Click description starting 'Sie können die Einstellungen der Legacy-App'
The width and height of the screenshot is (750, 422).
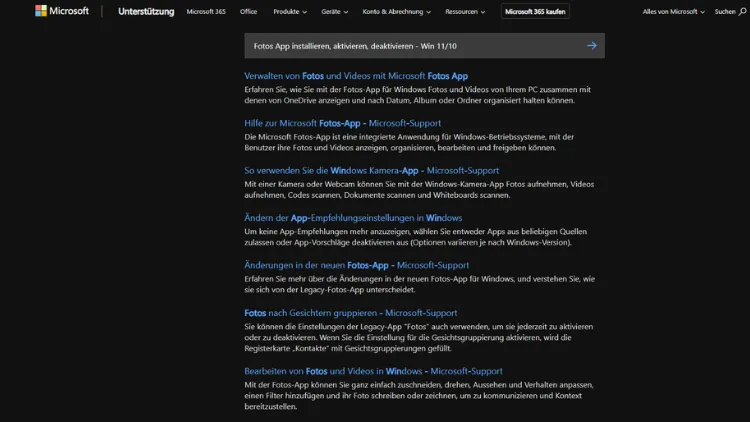419,337
